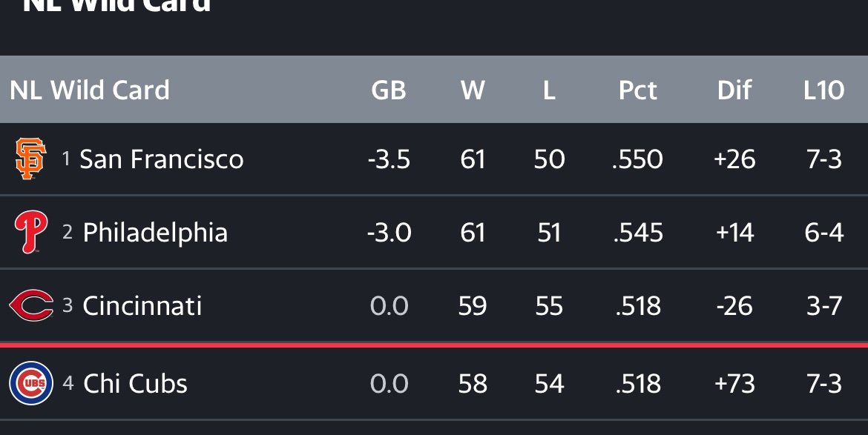Click Philadelphia's .545 winning percentage

pos(638,233)
